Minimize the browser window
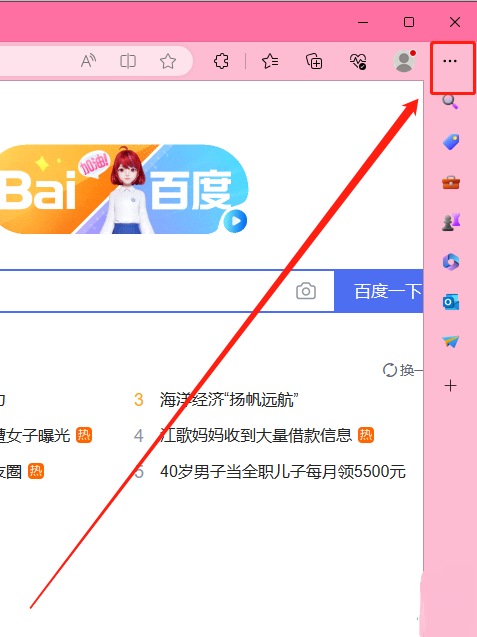 click(363, 22)
